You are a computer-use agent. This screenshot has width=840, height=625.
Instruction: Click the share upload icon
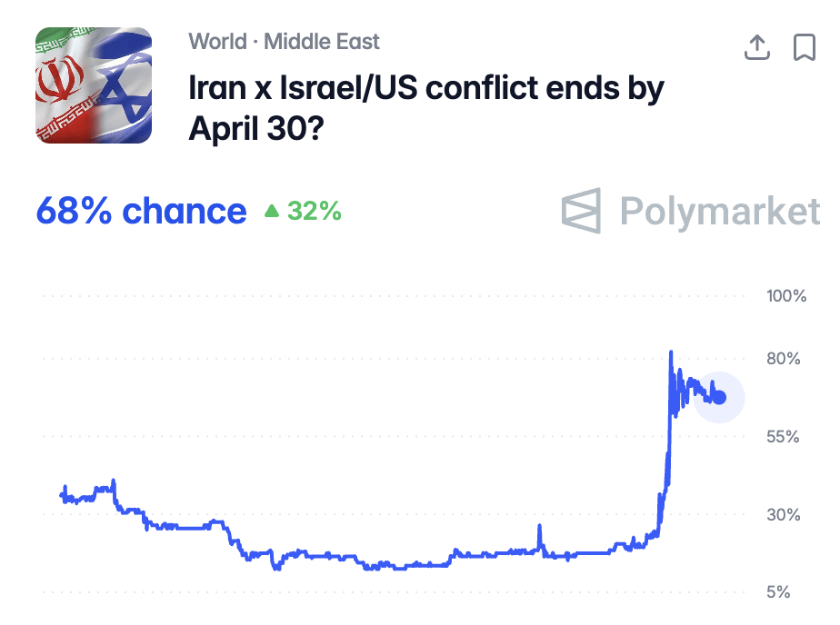[x=757, y=47]
